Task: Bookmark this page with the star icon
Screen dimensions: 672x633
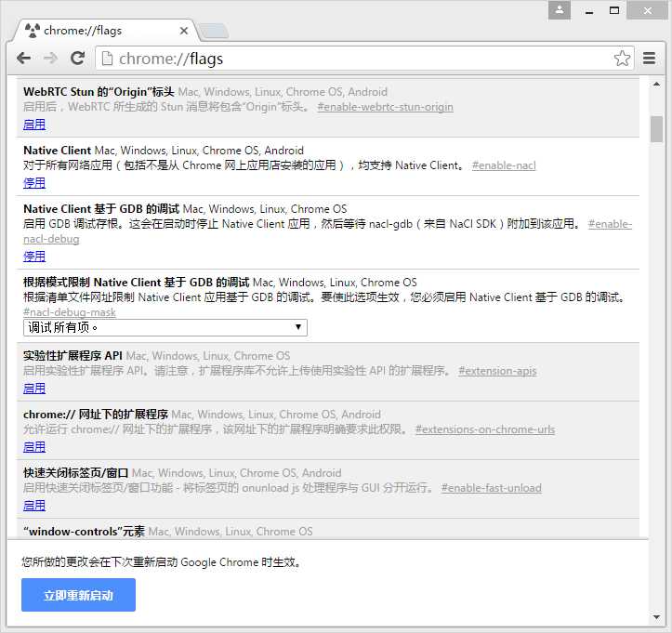Action: pyautogui.click(x=622, y=59)
